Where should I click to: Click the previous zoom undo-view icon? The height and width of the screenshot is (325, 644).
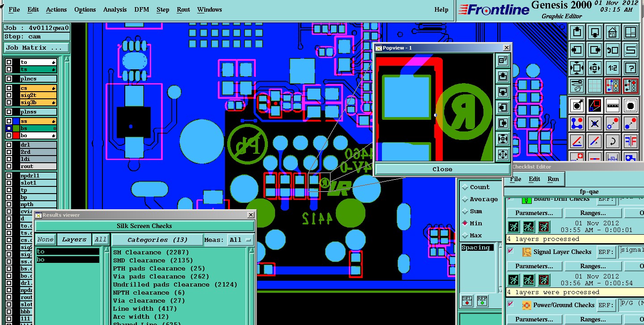pyautogui.click(x=612, y=50)
